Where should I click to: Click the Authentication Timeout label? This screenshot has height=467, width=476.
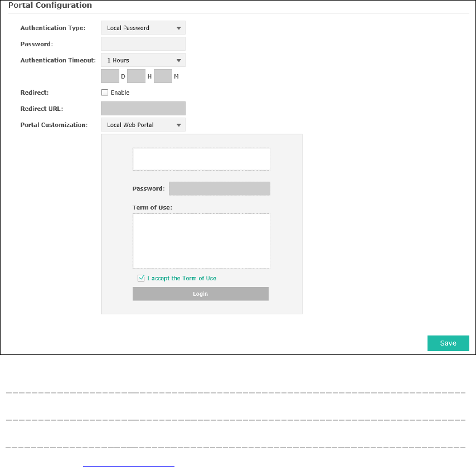click(x=58, y=60)
